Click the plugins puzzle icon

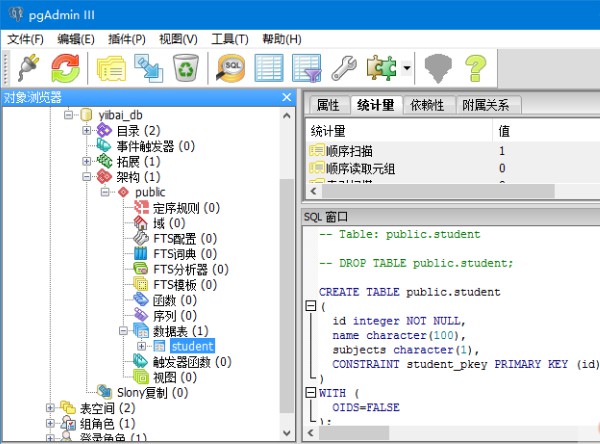pos(381,68)
